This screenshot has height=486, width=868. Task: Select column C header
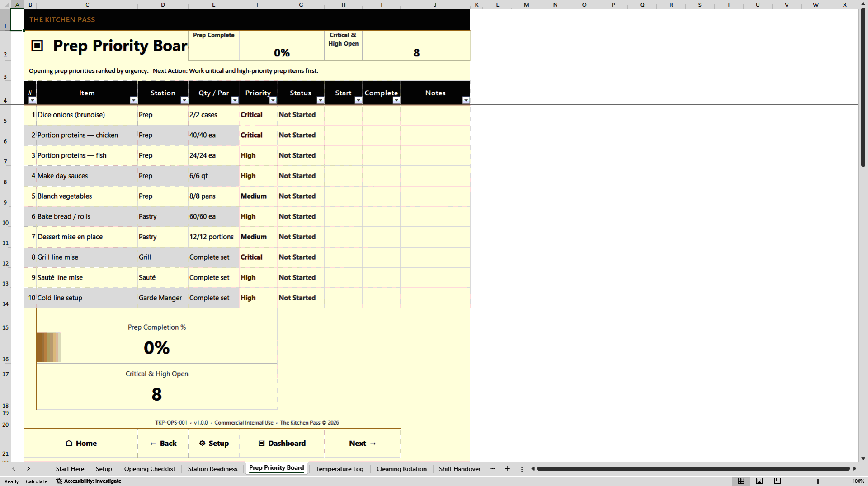(x=87, y=5)
